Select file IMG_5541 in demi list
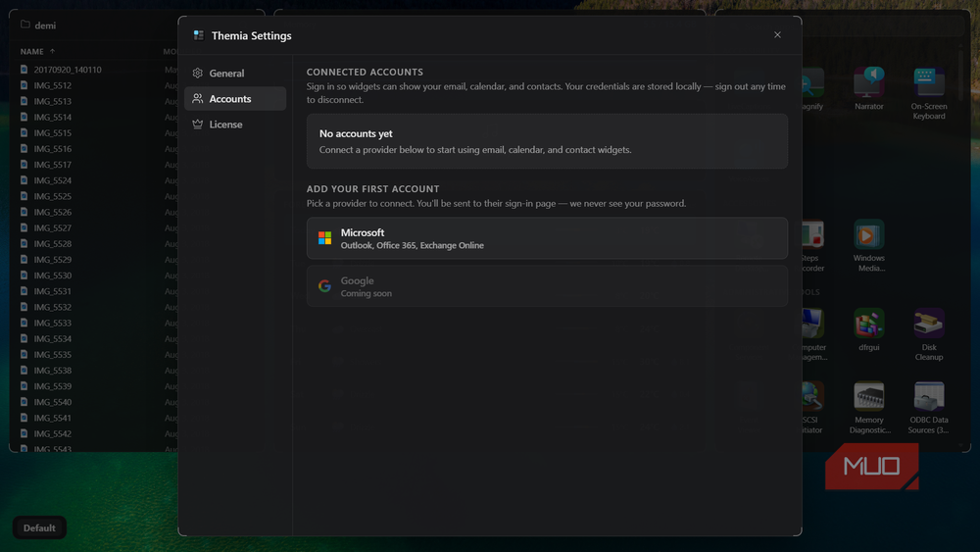 (53, 419)
